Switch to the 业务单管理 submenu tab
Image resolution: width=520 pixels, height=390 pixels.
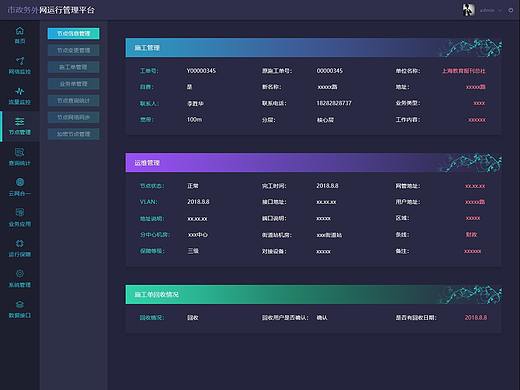73,84
